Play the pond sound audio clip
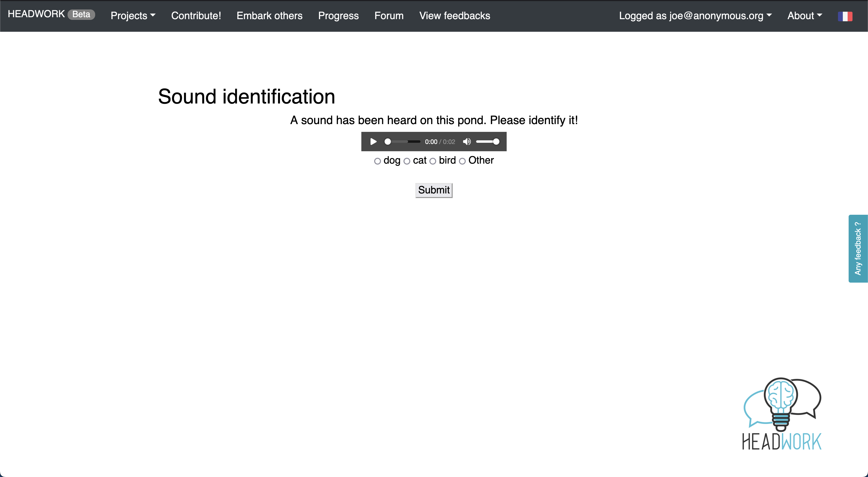This screenshot has width=868, height=477. [373, 142]
